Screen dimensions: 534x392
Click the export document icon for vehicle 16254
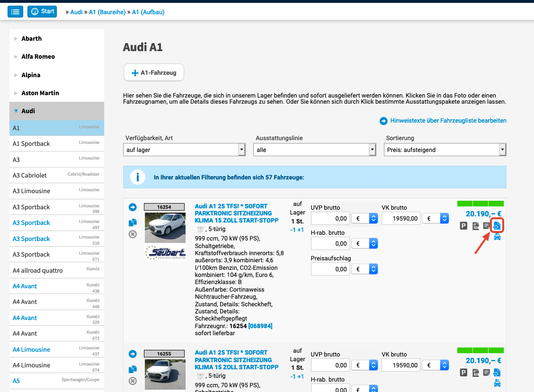tap(497, 226)
